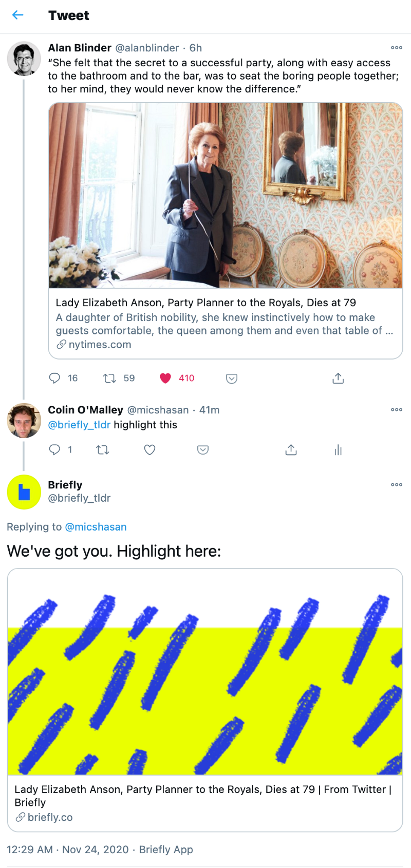Screen dimensions: 411x868
Task: Add Colin O'Malley's tweet to bookmarks
Action: (202, 449)
